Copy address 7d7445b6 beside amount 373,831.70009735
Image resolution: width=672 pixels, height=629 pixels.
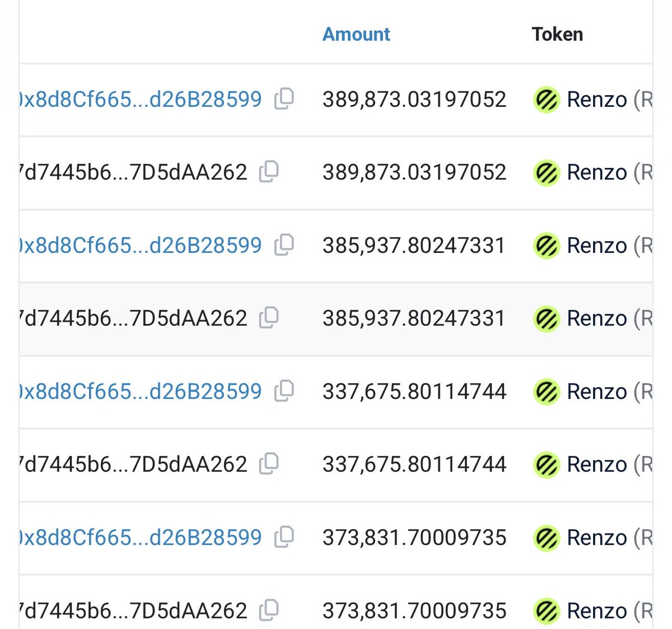[269, 609]
